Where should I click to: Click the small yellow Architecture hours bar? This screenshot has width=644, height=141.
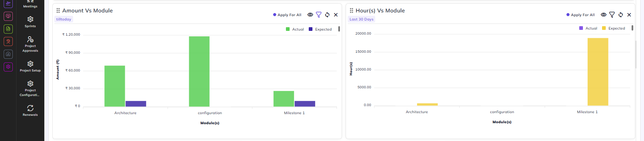point(427,104)
